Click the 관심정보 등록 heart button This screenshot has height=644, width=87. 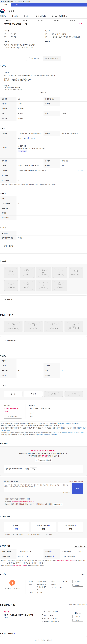click(34, 58)
